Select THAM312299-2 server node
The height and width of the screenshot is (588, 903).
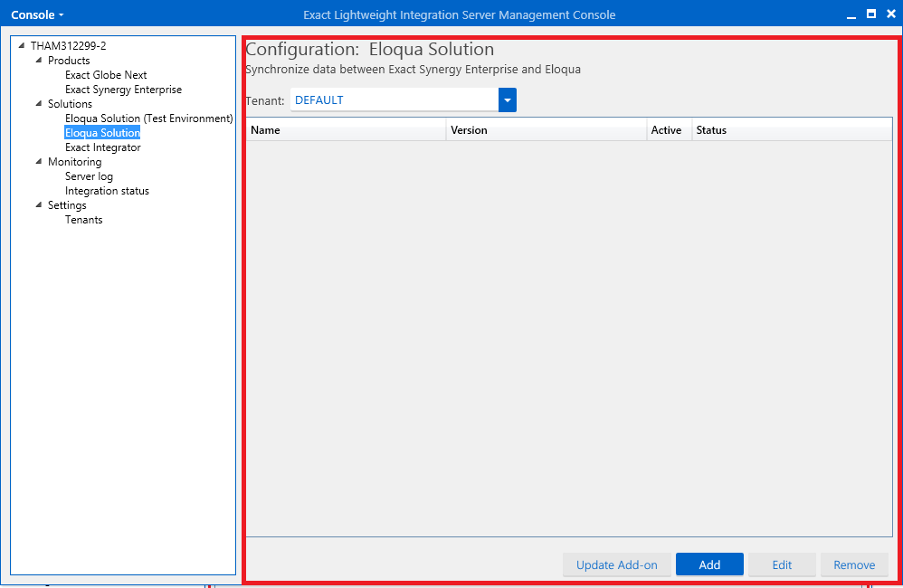[69, 45]
